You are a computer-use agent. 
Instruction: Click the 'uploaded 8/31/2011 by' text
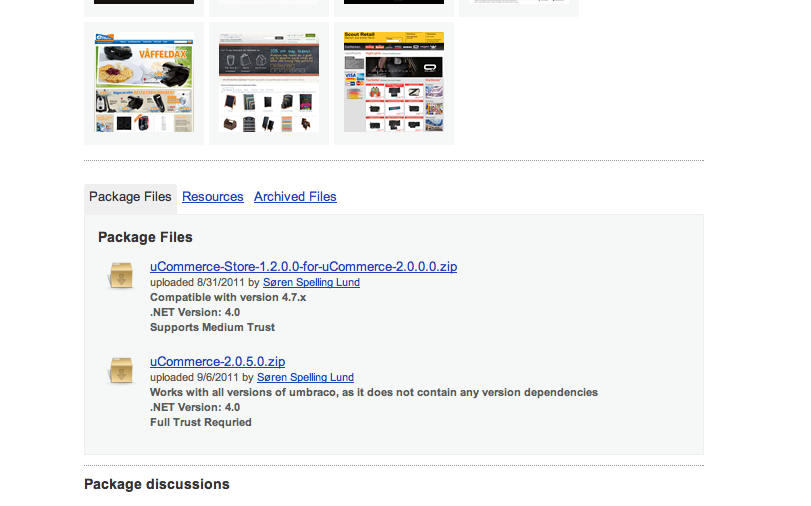(205, 282)
